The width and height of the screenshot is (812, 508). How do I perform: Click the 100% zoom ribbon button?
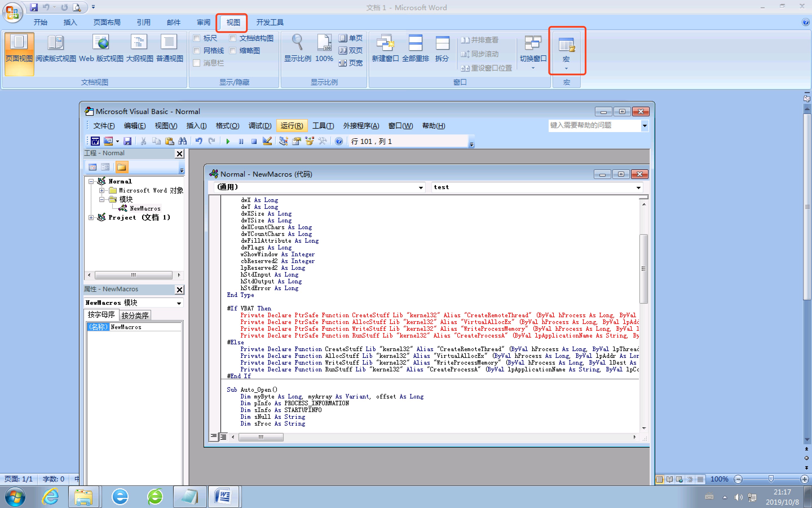point(324,48)
